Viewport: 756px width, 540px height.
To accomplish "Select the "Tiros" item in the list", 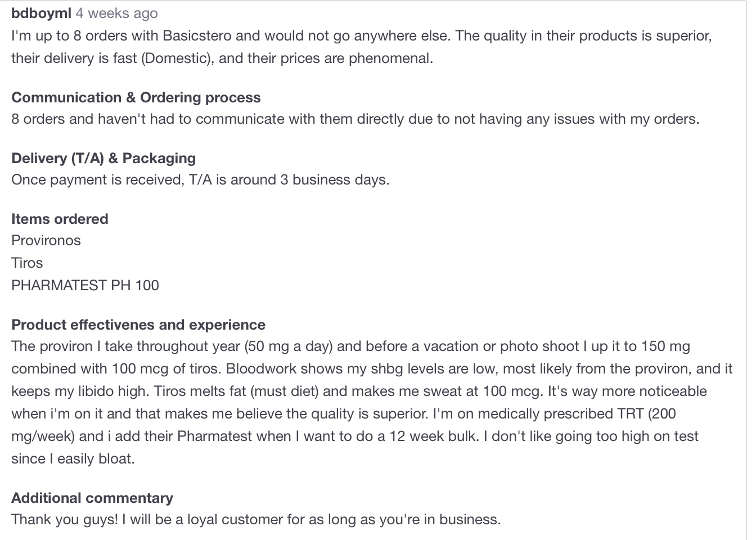I will tap(27, 263).
